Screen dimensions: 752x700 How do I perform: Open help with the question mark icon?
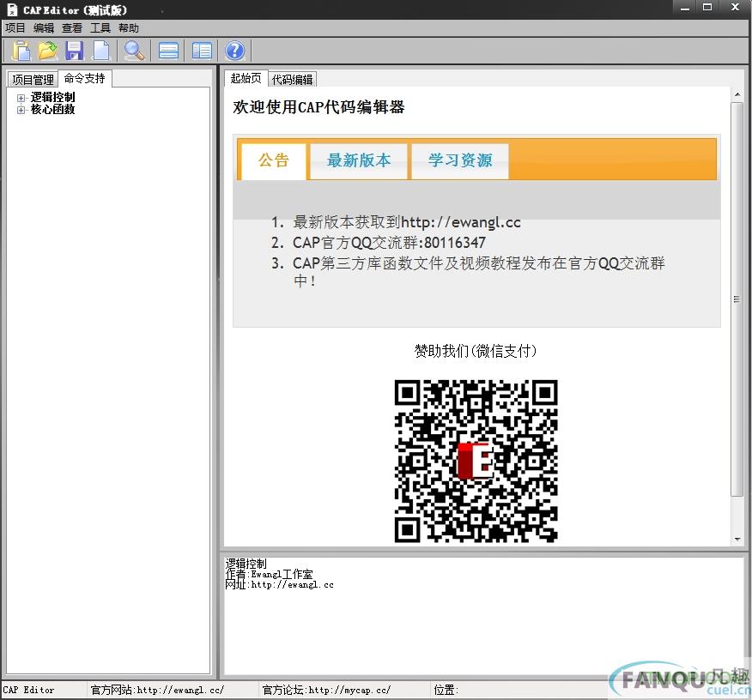coord(234,51)
